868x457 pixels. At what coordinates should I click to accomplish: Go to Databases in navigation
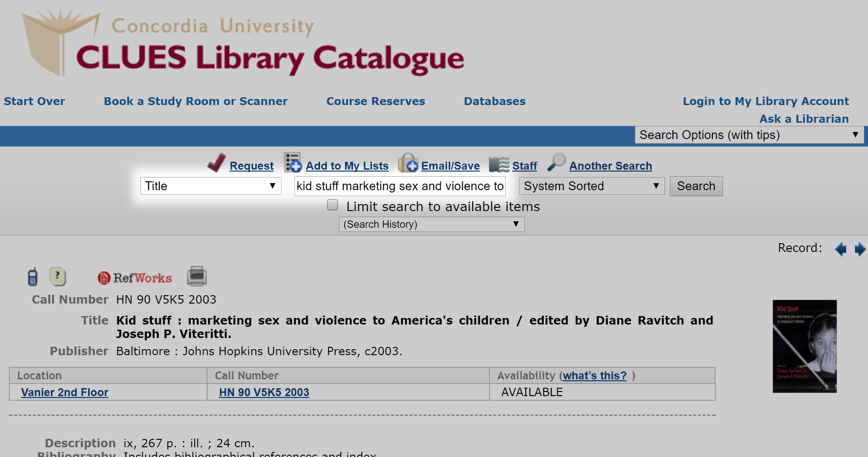(495, 101)
